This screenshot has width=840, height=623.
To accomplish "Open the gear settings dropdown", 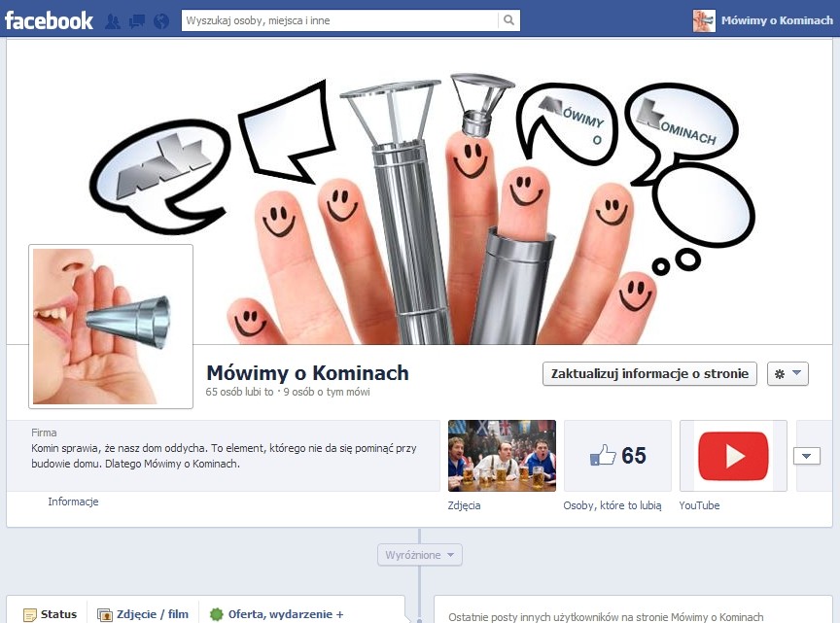I will click(787, 373).
